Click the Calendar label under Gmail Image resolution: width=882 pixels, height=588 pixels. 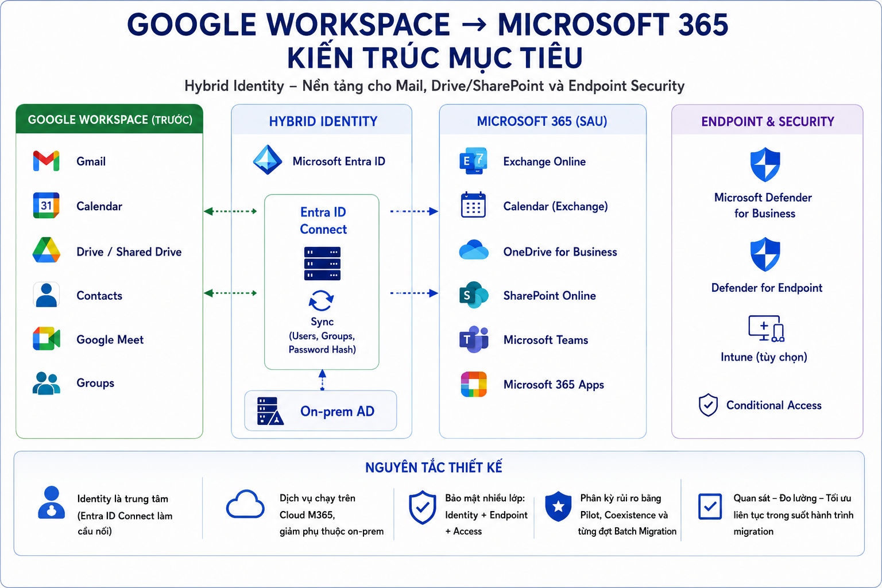[x=99, y=206]
